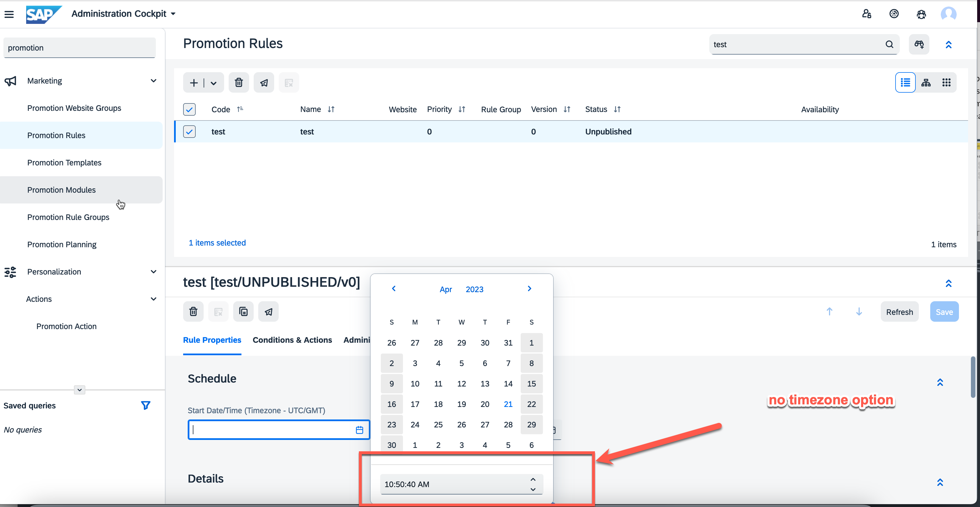The height and width of the screenshot is (507, 980).
Task: Go to previous item arrow up
Action: tap(829, 312)
